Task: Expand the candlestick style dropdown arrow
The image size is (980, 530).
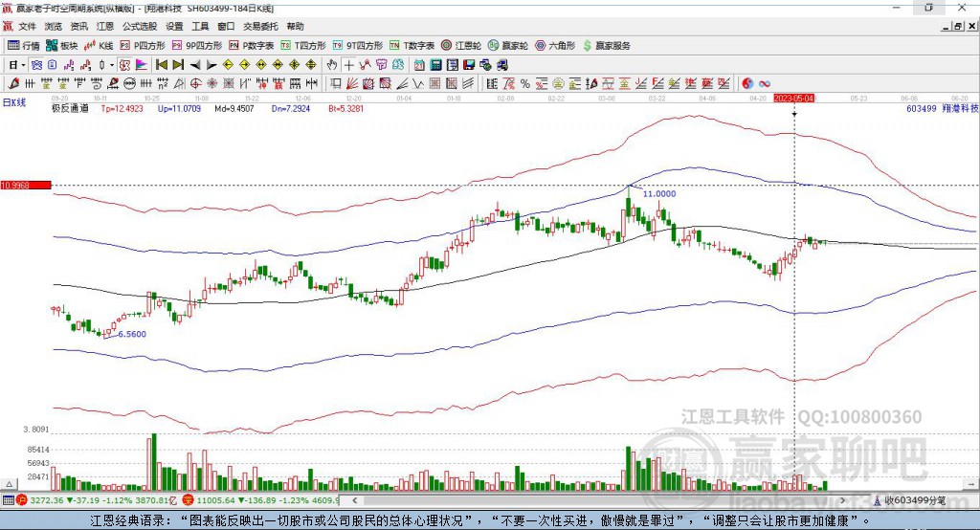Action: pos(112,65)
